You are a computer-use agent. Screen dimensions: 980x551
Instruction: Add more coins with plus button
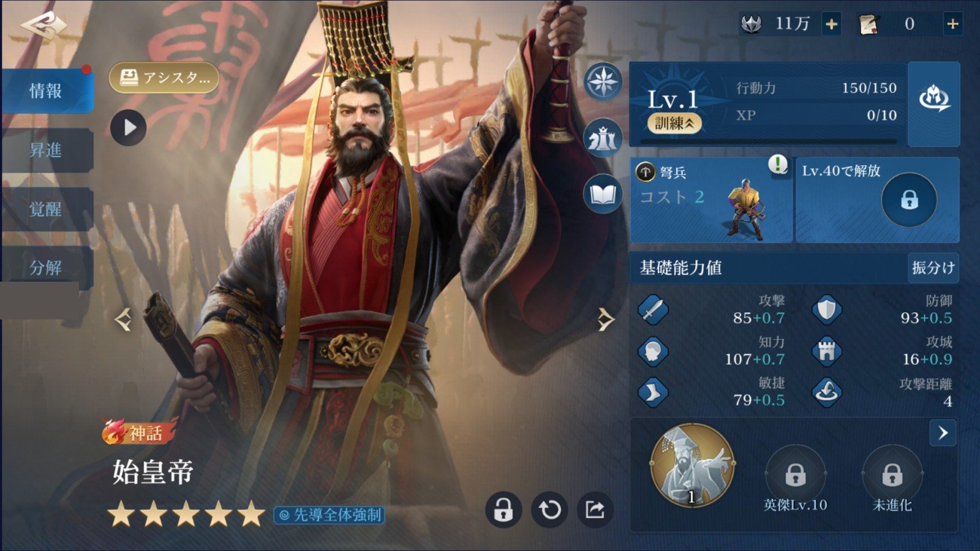click(831, 24)
